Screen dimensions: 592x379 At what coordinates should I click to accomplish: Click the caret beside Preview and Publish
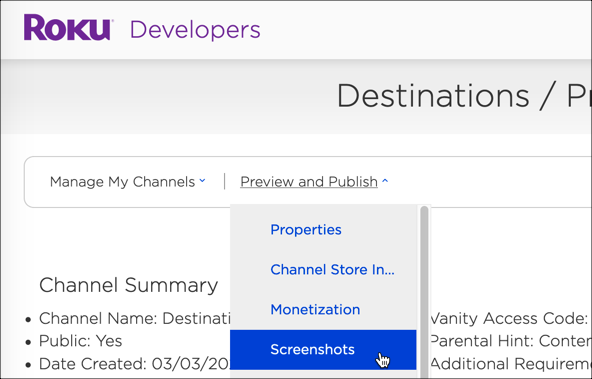point(385,181)
